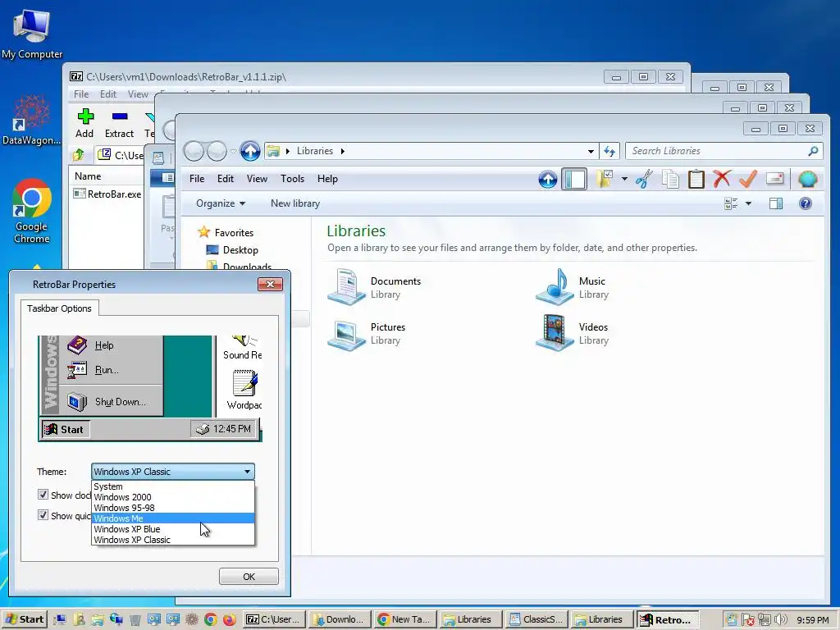Open the Documents library

coord(375,287)
